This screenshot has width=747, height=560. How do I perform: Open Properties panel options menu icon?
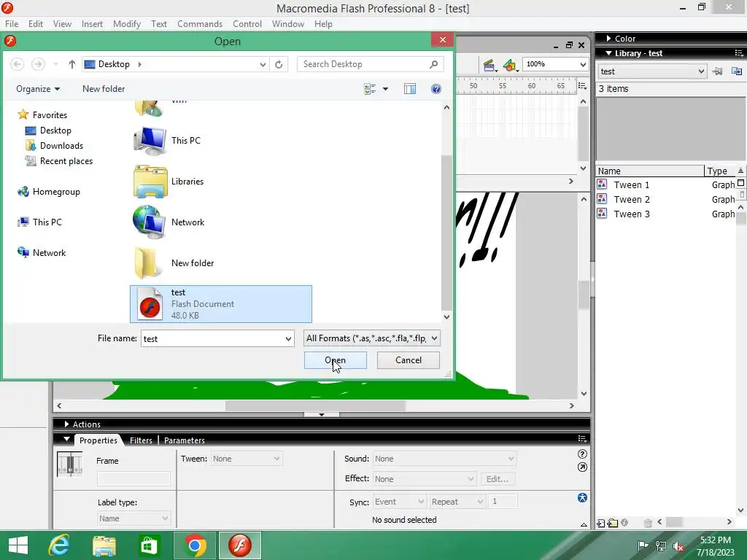(582, 438)
